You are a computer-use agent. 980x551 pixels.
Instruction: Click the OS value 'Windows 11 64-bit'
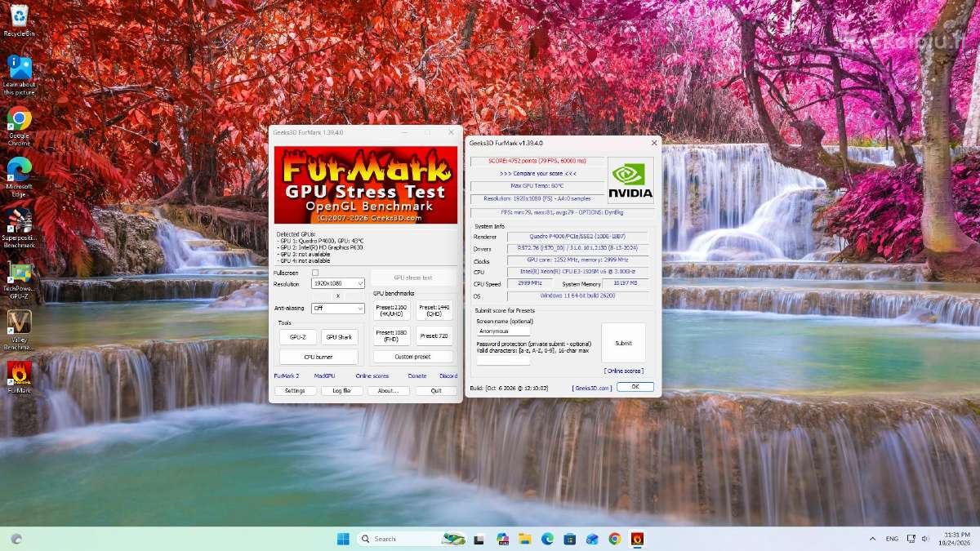[577, 295]
